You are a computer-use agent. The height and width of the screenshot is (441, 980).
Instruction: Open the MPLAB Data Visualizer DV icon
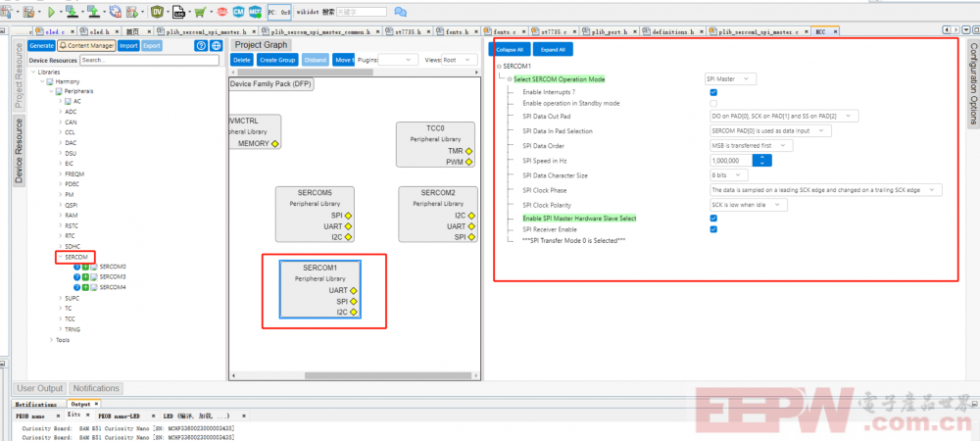(158, 11)
